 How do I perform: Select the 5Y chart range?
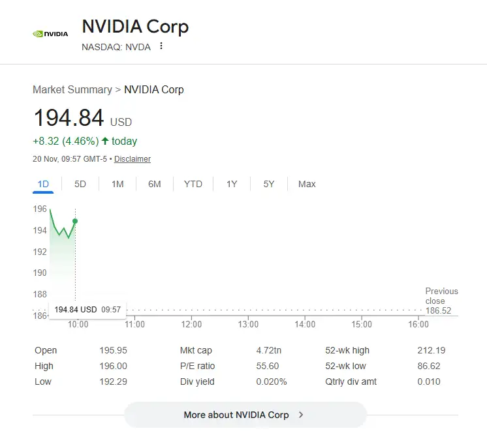(269, 184)
